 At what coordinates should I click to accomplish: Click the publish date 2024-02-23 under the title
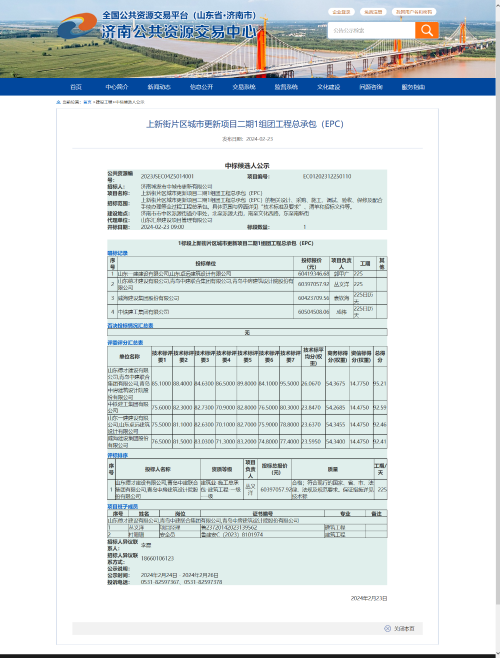[x=259, y=139]
